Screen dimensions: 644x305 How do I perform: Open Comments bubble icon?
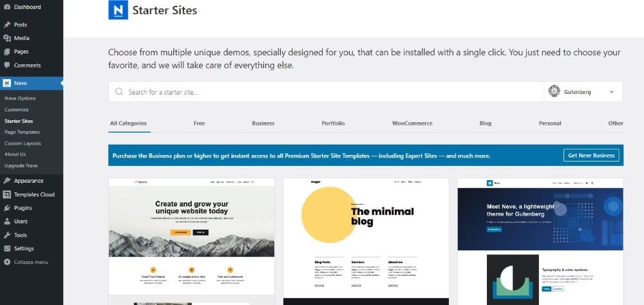[7, 65]
